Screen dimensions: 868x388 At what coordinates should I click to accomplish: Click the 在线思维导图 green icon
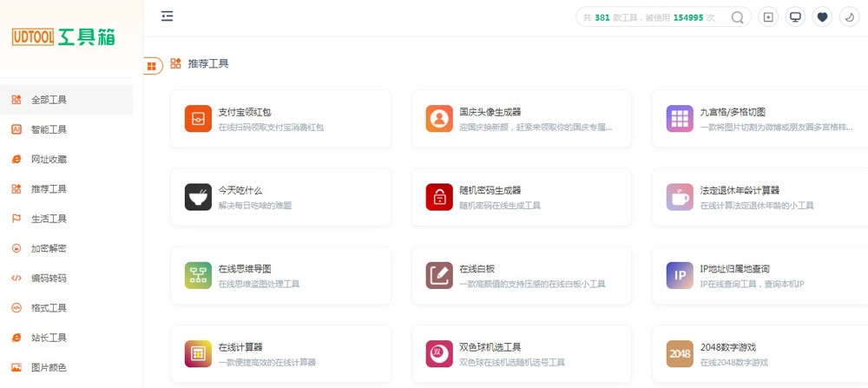[x=198, y=276]
